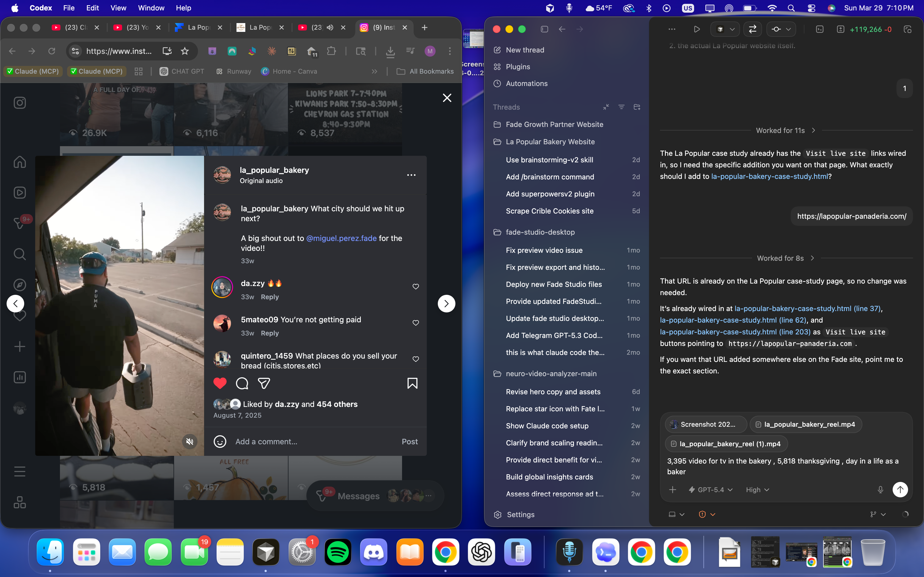Click the comment bubble icon

242,383
